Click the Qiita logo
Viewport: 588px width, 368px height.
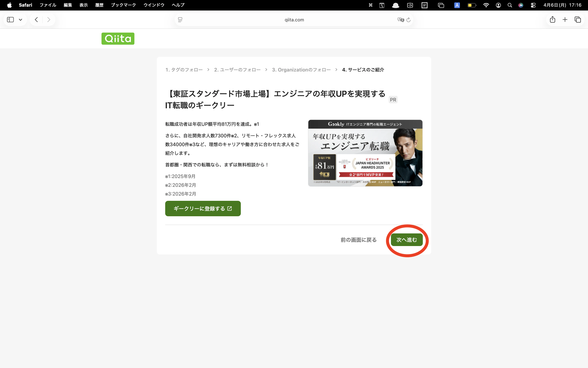(x=118, y=38)
